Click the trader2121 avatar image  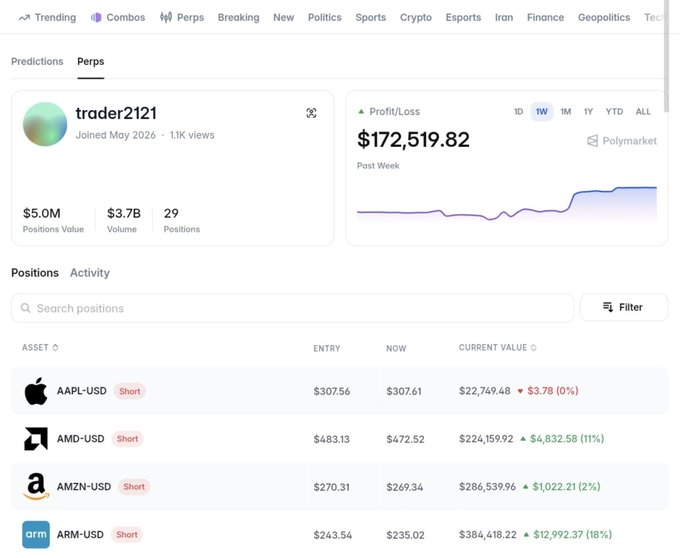[45, 124]
